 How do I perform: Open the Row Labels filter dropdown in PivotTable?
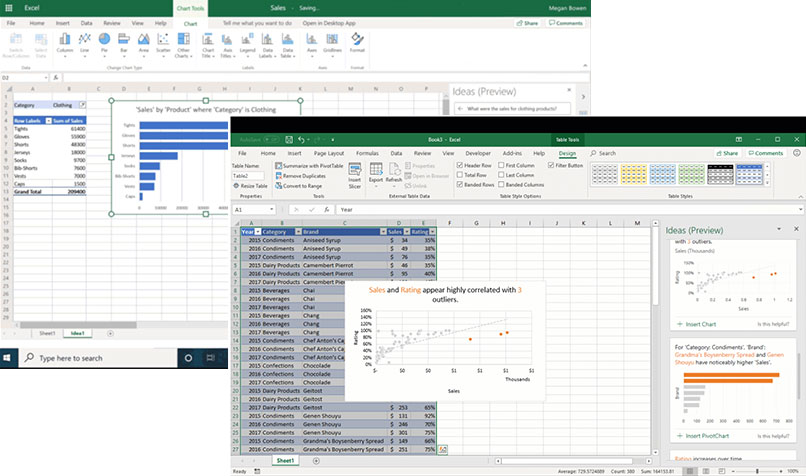tap(48, 120)
